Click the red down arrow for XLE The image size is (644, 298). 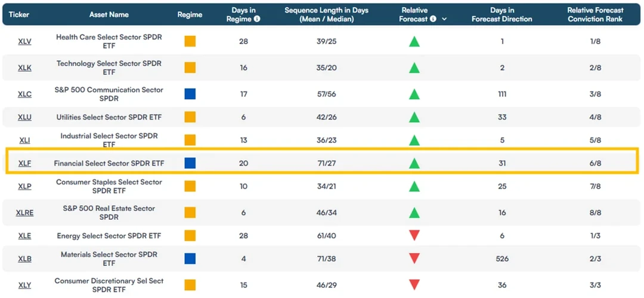[414, 235]
